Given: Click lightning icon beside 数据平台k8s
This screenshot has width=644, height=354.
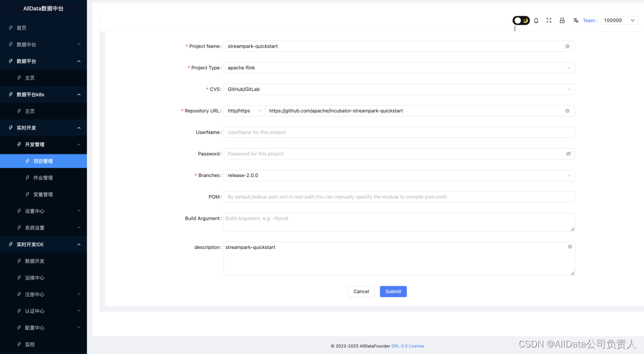Looking at the screenshot, I should [x=11, y=95].
